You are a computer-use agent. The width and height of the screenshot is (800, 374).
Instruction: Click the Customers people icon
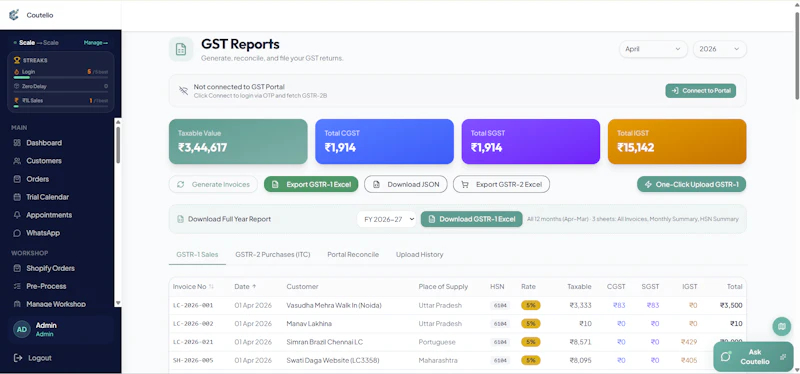(x=17, y=161)
